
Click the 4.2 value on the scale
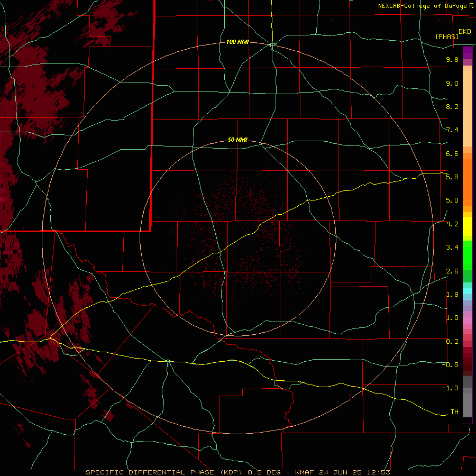click(452, 224)
